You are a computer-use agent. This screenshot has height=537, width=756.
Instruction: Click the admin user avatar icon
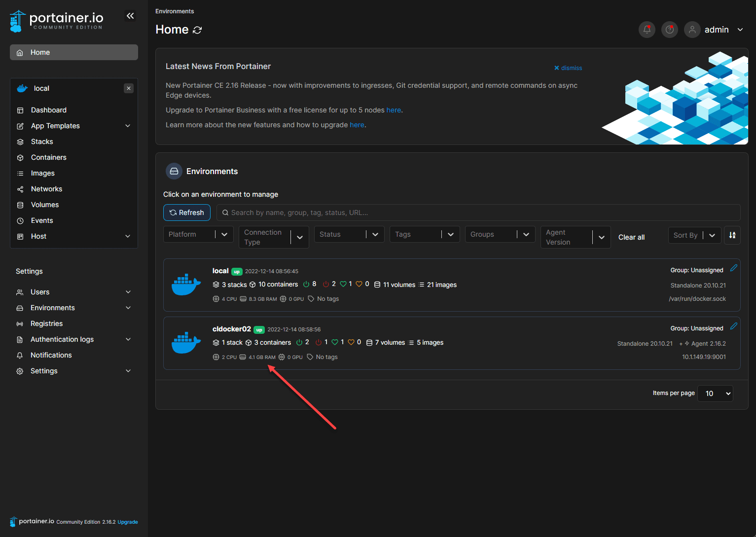(692, 30)
